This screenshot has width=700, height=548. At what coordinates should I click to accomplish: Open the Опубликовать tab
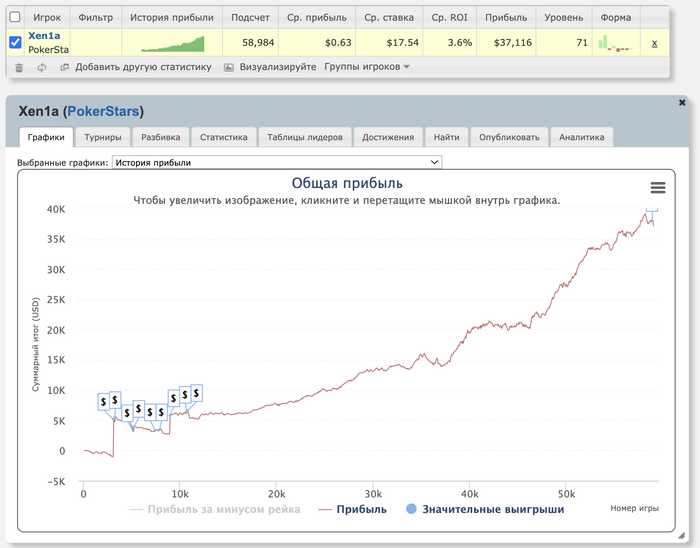point(509,137)
